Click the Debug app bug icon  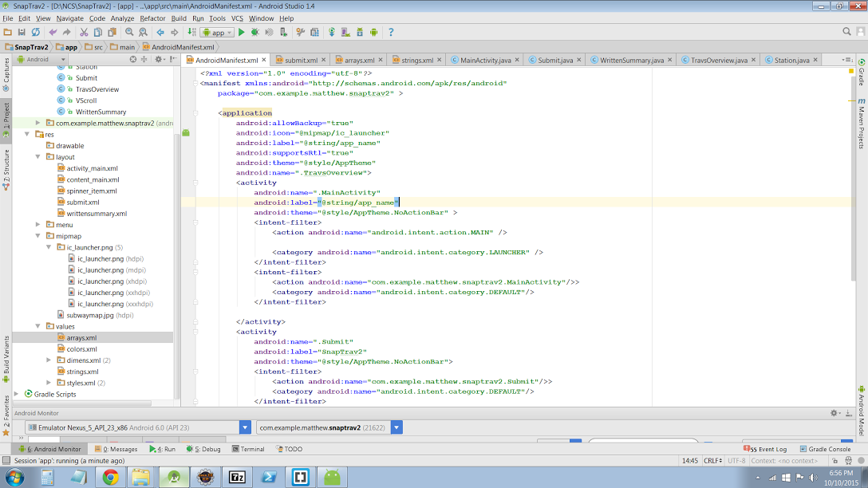[255, 33]
